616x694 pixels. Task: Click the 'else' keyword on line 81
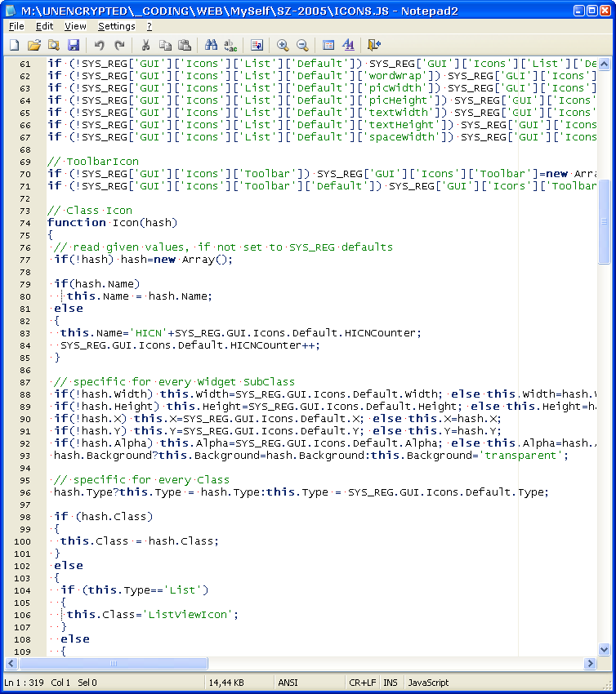point(69,309)
